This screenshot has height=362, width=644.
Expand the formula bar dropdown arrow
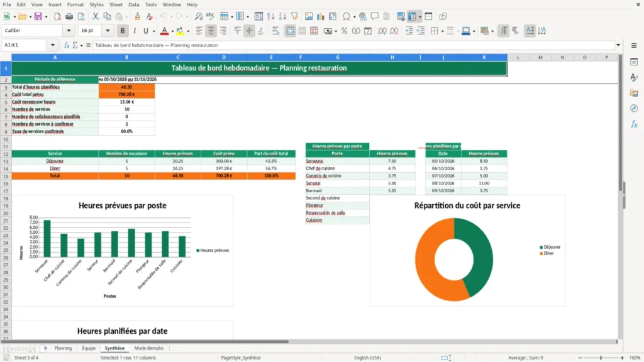tap(618, 45)
